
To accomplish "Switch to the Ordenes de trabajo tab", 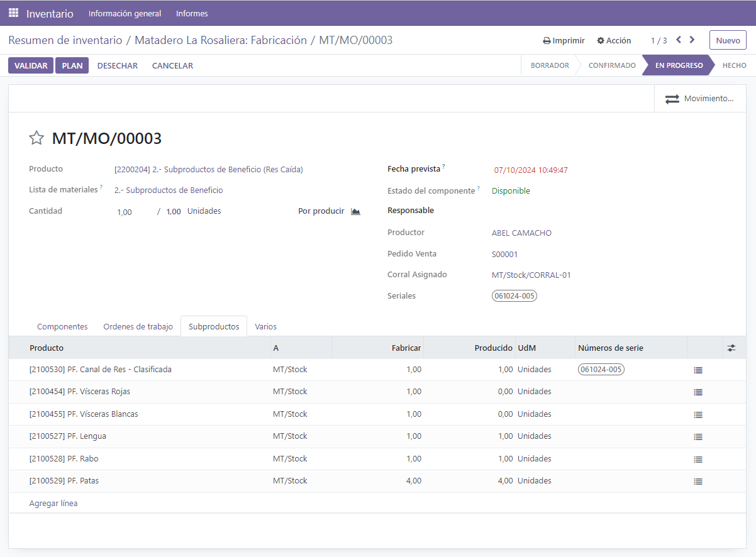I will [x=138, y=326].
